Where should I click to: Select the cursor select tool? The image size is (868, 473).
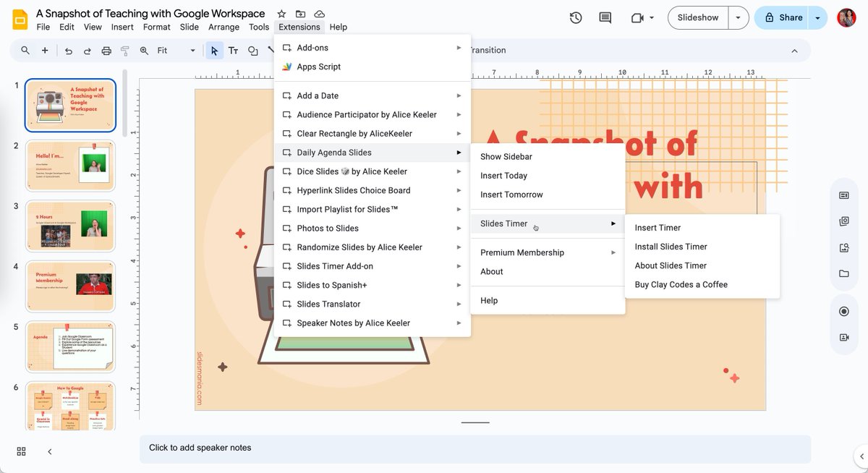[x=214, y=51]
